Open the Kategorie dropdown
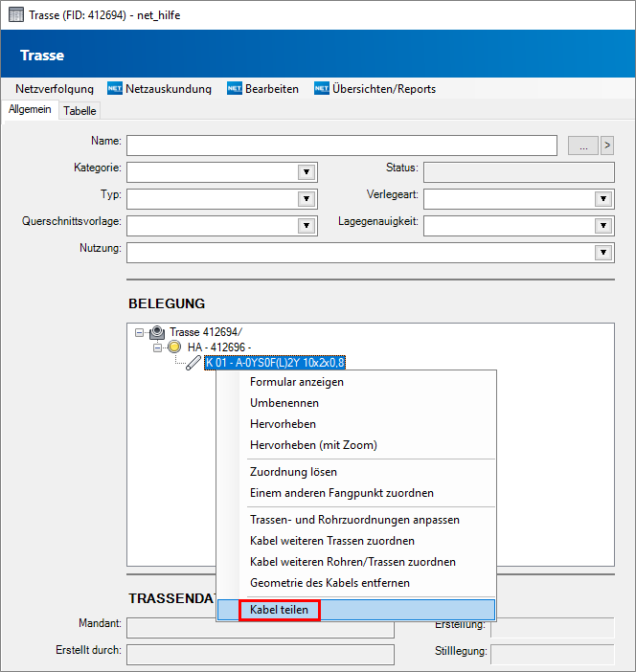Image resolution: width=636 pixels, height=672 pixels. coord(307,172)
